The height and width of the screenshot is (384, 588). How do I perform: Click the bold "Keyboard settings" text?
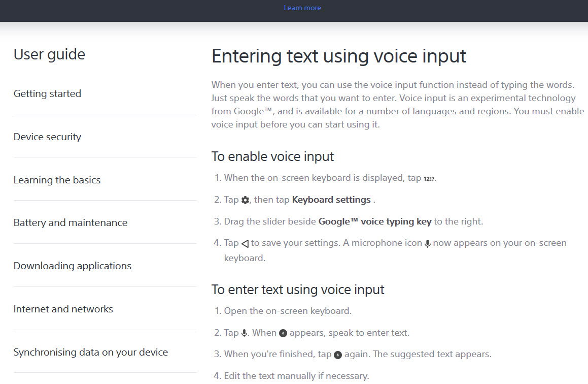point(331,200)
